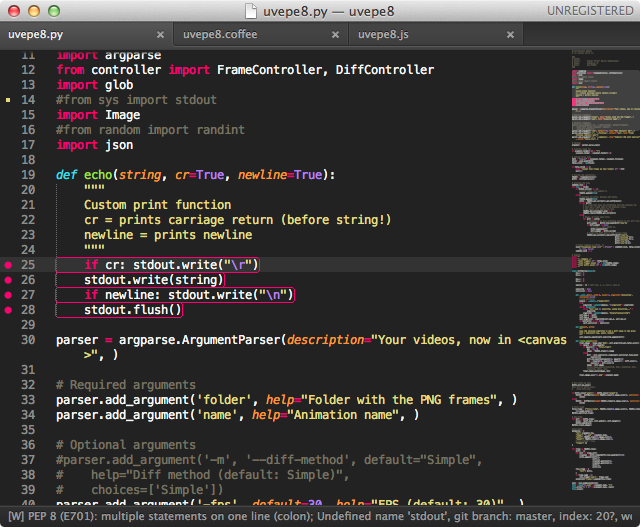Click the 'folder' add_argument line
Viewport: 640px width, 527px height.
point(287,400)
